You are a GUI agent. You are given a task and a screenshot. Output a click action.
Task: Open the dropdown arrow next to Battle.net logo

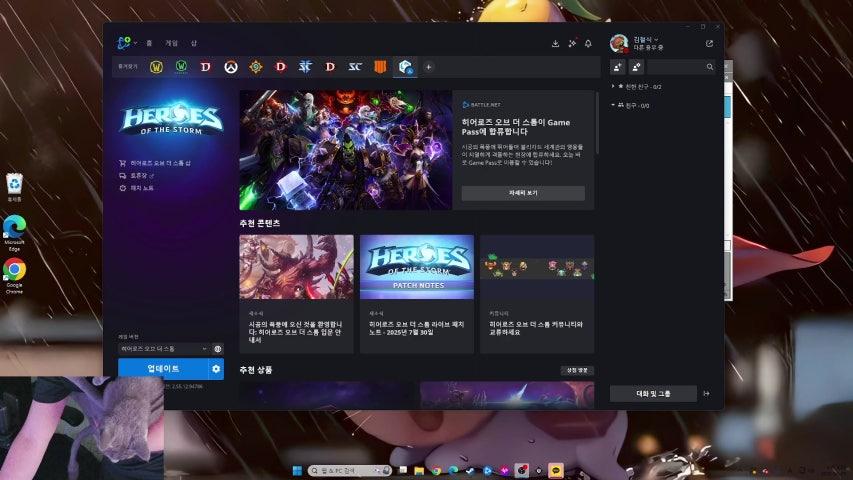click(x=135, y=43)
